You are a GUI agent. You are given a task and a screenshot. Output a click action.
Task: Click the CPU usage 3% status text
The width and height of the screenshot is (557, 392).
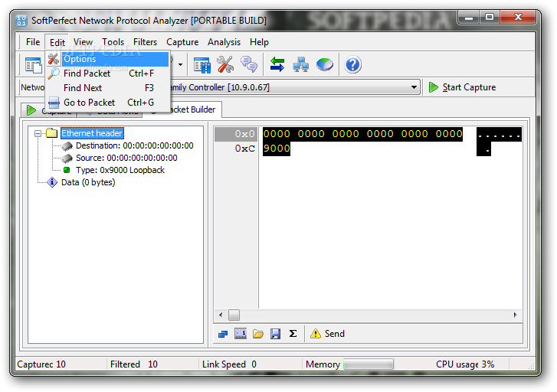[x=465, y=364]
